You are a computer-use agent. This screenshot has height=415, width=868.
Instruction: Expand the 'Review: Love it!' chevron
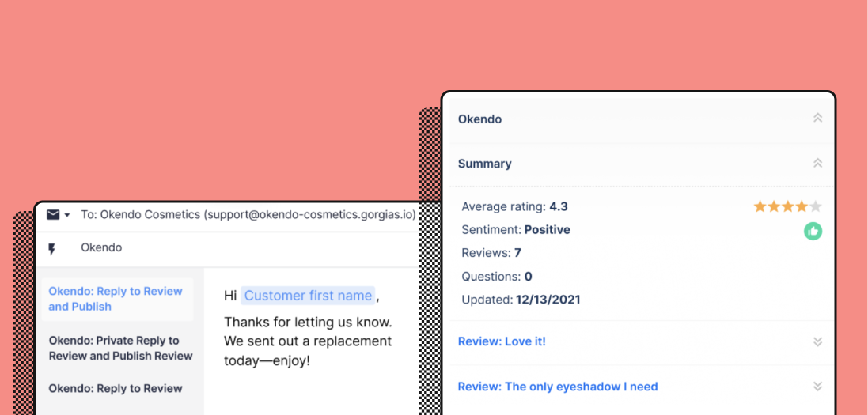(817, 341)
